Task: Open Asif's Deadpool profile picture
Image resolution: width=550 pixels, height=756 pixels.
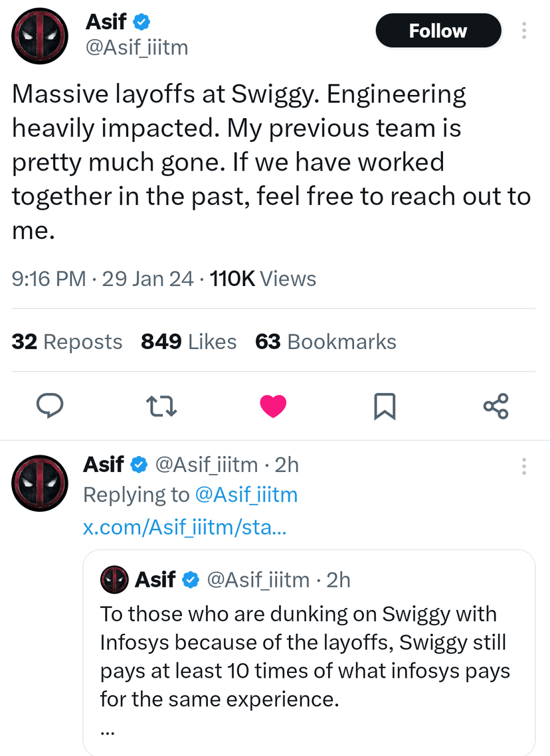Action: (40, 36)
